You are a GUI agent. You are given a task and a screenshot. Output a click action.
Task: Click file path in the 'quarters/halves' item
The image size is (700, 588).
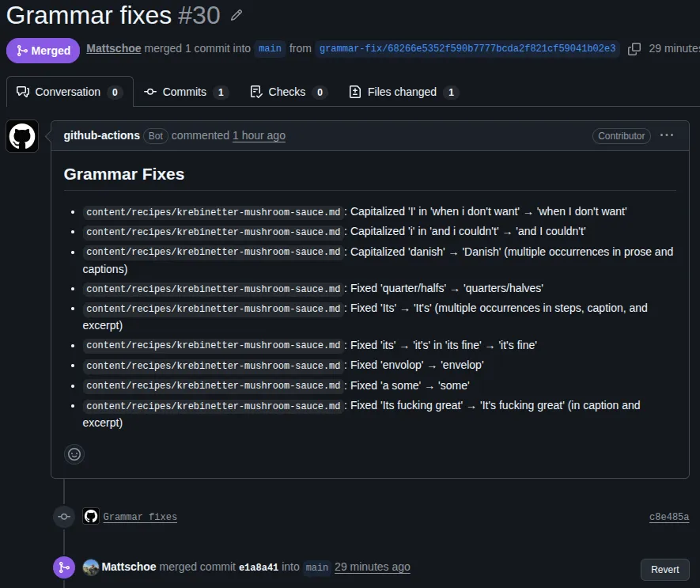click(213, 289)
